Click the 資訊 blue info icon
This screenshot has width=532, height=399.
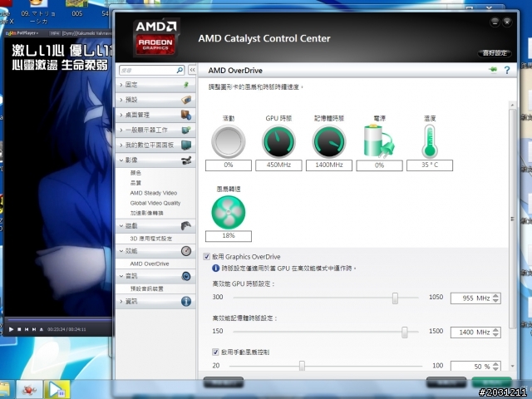tap(186, 301)
